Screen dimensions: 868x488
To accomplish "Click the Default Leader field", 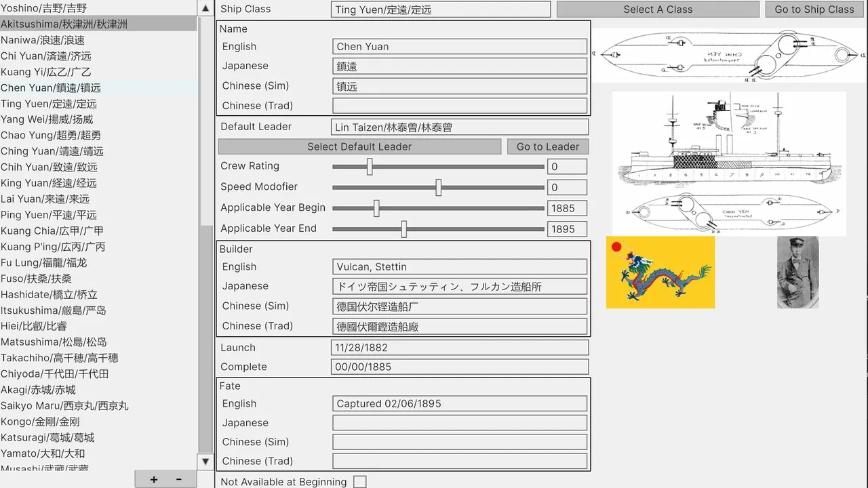I will click(x=460, y=127).
